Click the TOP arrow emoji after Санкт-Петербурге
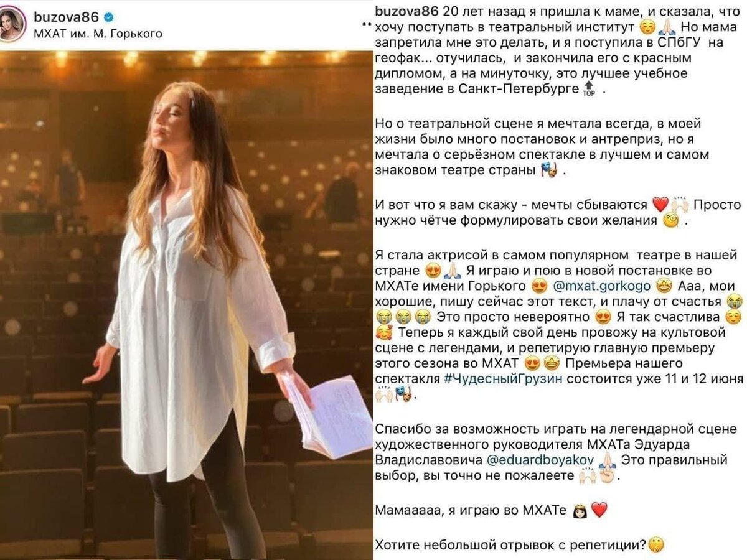 pos(588,90)
